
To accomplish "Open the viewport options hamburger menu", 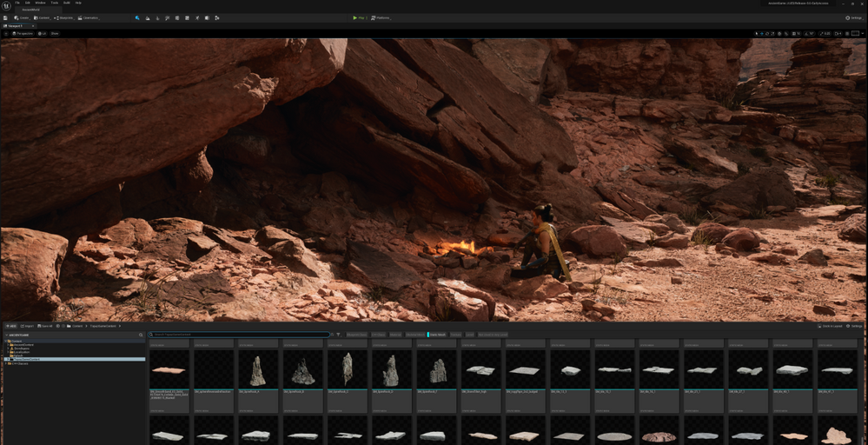I will pyautogui.click(x=6, y=33).
